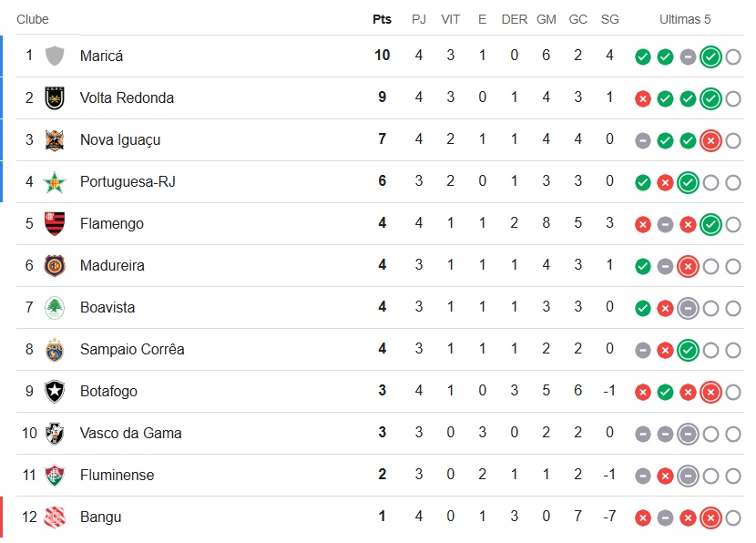The width and height of the screenshot is (756, 543).
Task: Click the Madureira club crest
Action: point(55,265)
